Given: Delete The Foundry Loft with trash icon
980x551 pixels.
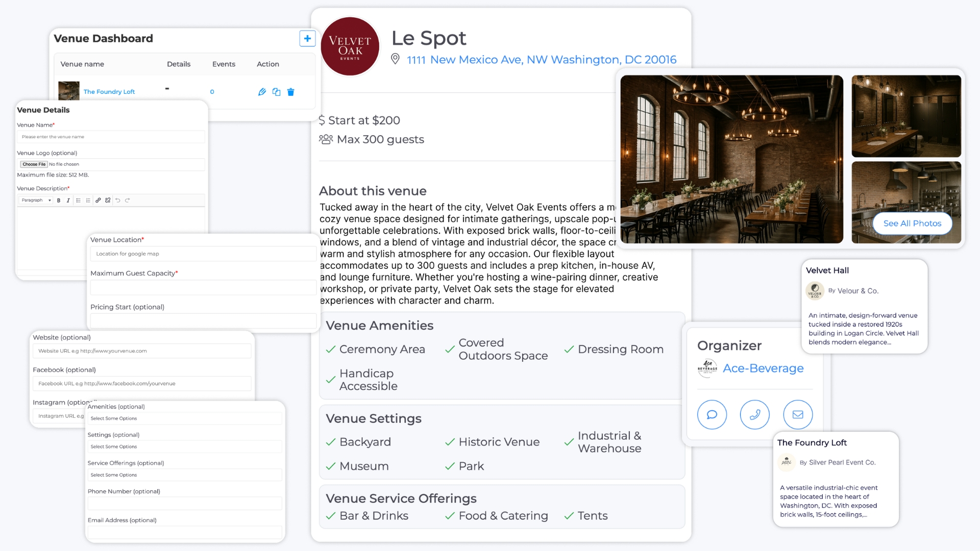Looking at the screenshot, I should tap(290, 92).
